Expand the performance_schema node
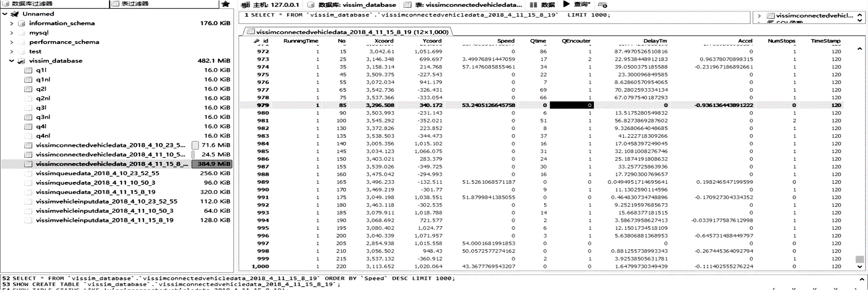Image resolution: width=868 pixels, height=290 pixels. point(11,42)
